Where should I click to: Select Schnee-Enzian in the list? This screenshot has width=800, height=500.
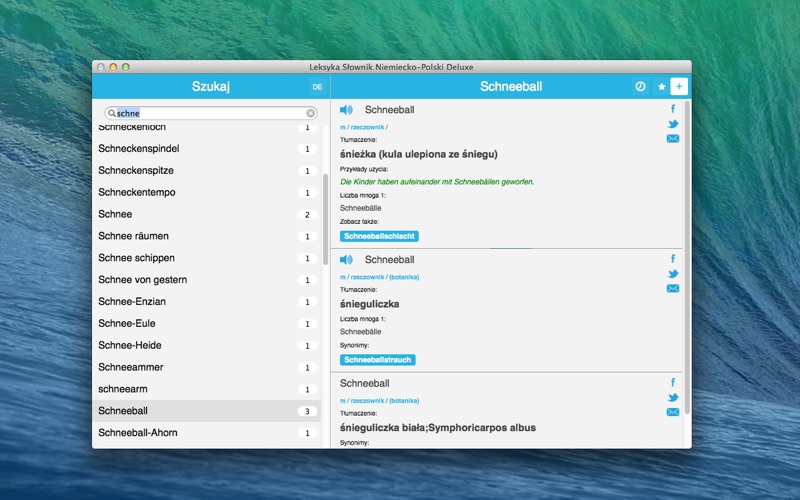207,302
